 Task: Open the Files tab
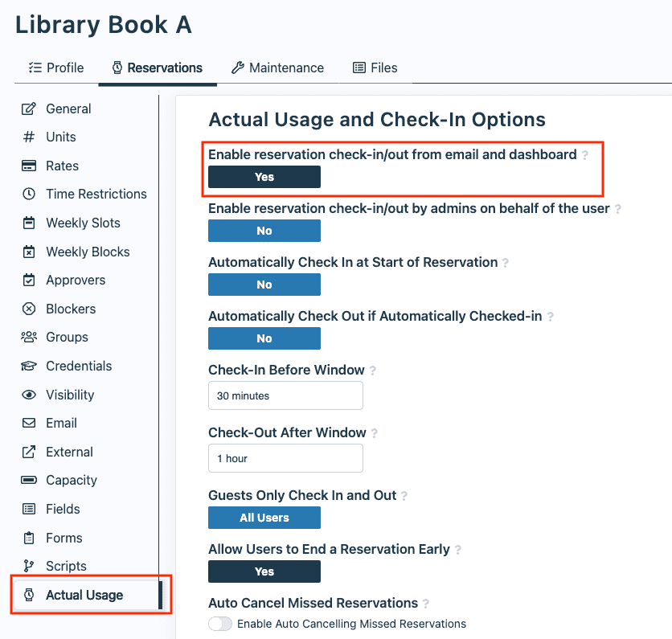point(375,68)
